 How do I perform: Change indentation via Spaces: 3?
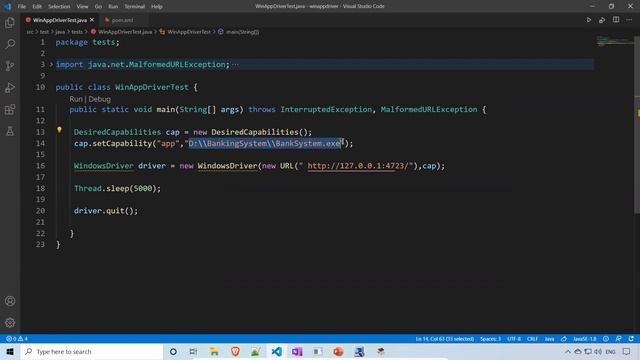click(x=490, y=339)
